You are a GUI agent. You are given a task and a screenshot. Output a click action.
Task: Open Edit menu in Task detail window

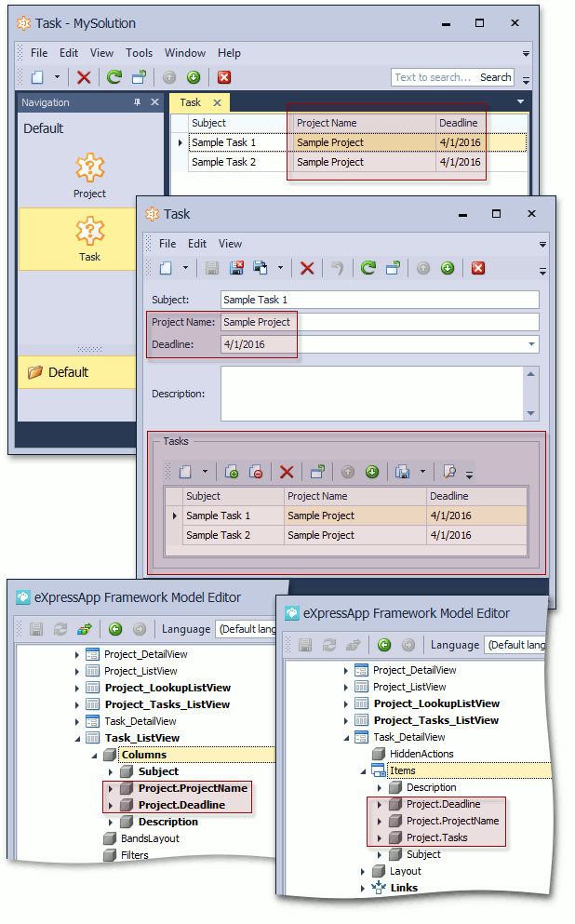[x=197, y=244]
